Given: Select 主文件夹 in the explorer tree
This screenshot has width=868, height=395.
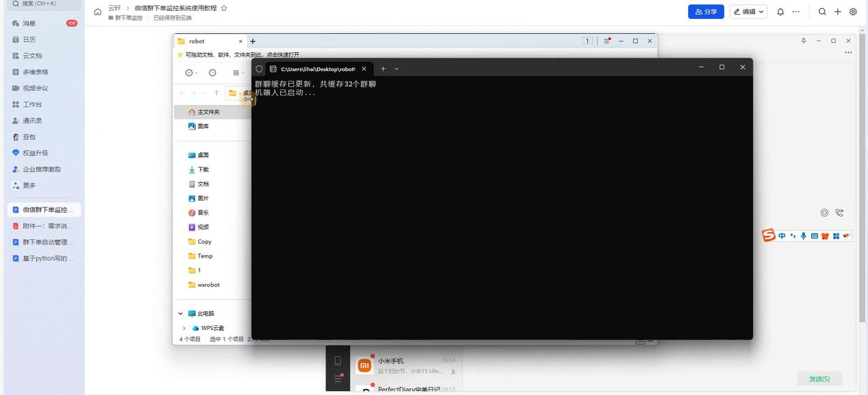Looking at the screenshot, I should [212, 112].
